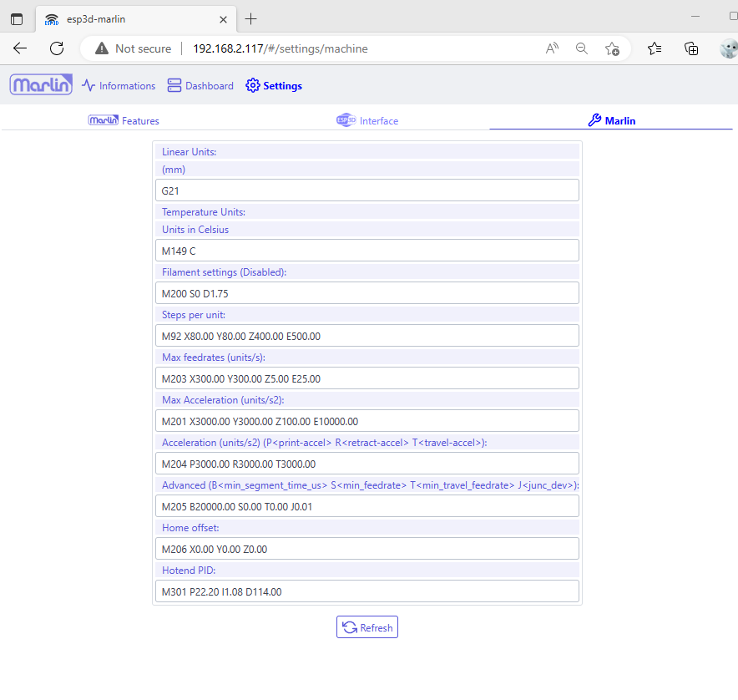Switch to the Features tab
This screenshot has height=700, width=738.
124,121
